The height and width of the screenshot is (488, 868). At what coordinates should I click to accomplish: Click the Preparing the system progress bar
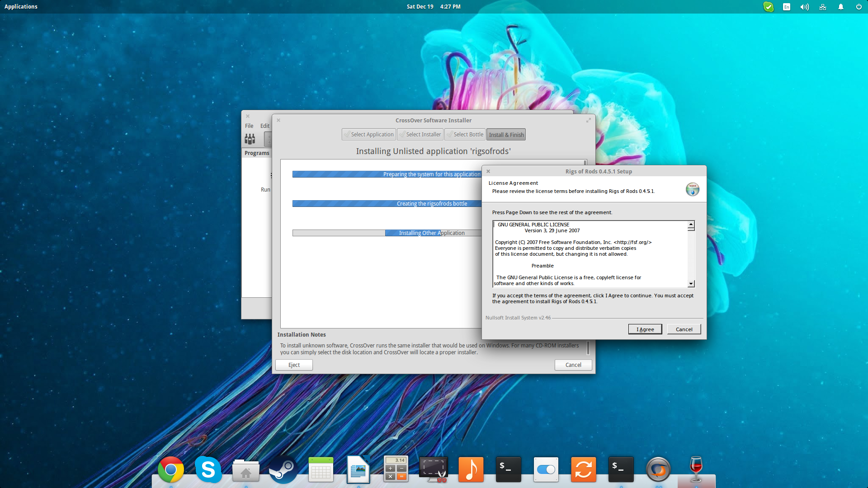pyautogui.click(x=387, y=174)
